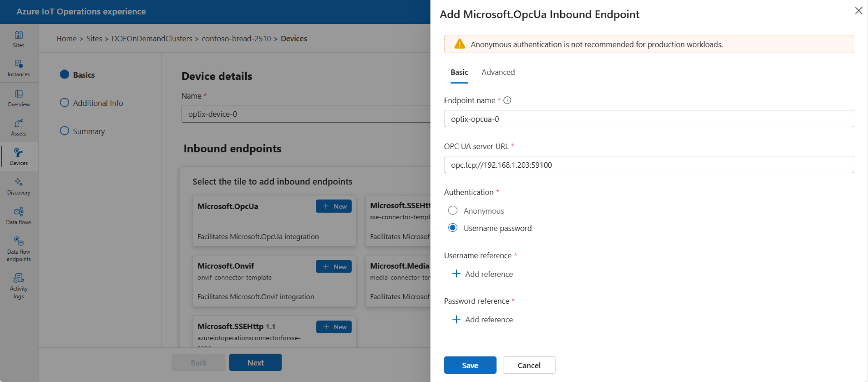Click the plus icon under Password reference

pos(456,319)
